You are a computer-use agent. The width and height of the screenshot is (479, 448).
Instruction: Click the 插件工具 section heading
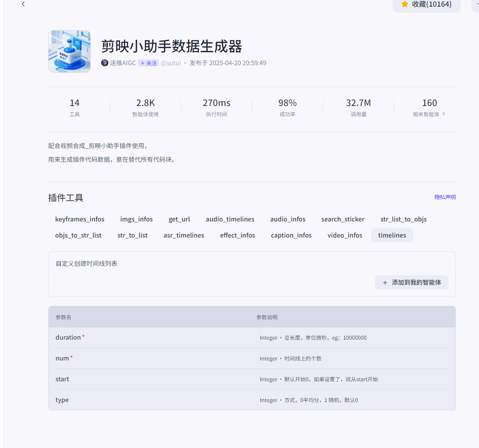[66, 197]
